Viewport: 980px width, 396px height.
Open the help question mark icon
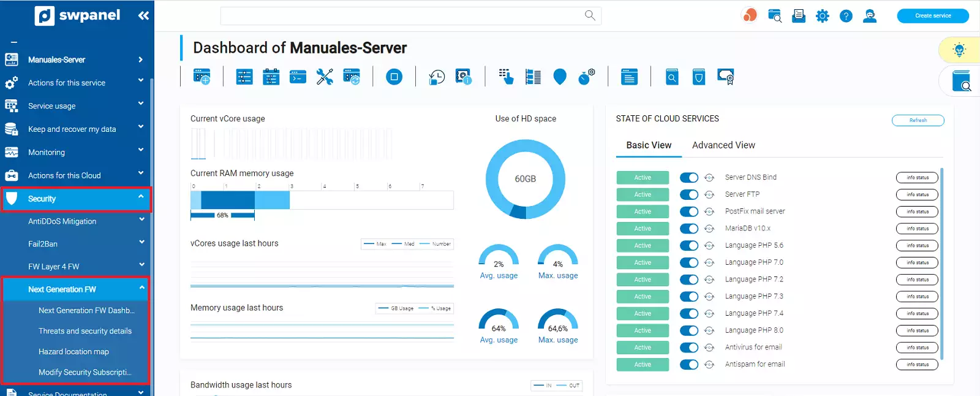coord(846,16)
